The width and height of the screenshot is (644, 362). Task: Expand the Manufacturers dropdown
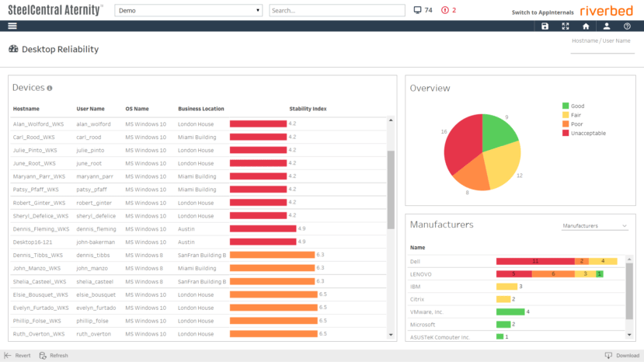pyautogui.click(x=595, y=226)
